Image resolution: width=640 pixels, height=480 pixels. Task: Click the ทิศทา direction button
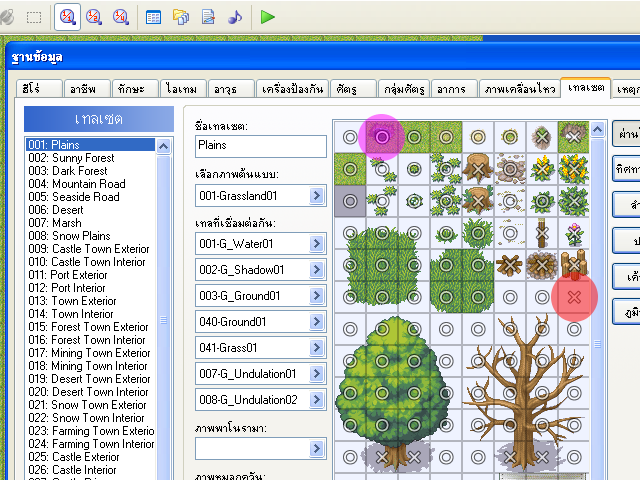pyautogui.click(x=627, y=168)
